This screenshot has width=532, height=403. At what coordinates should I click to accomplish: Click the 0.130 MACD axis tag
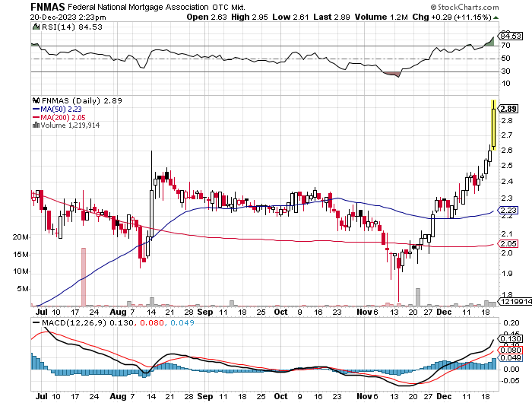point(510,339)
